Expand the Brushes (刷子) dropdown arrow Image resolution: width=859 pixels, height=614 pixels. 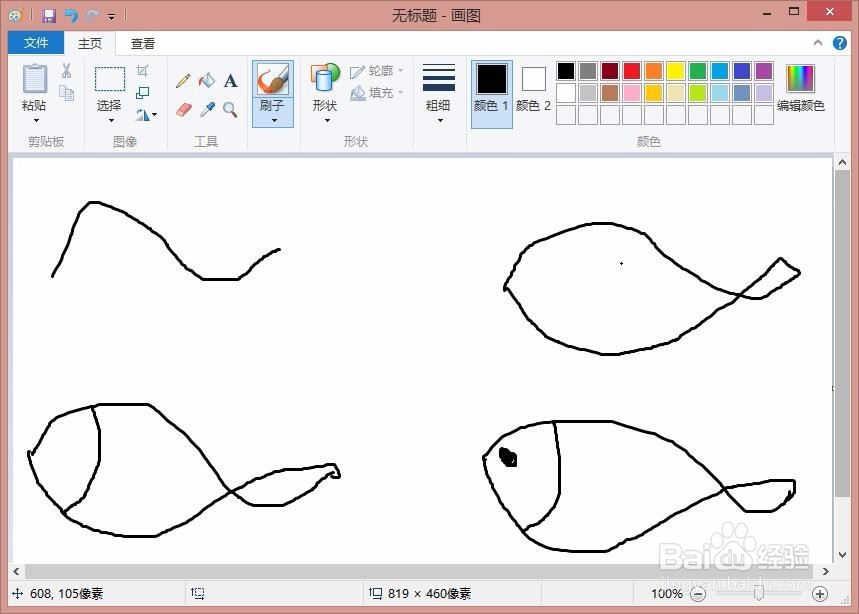coord(274,120)
